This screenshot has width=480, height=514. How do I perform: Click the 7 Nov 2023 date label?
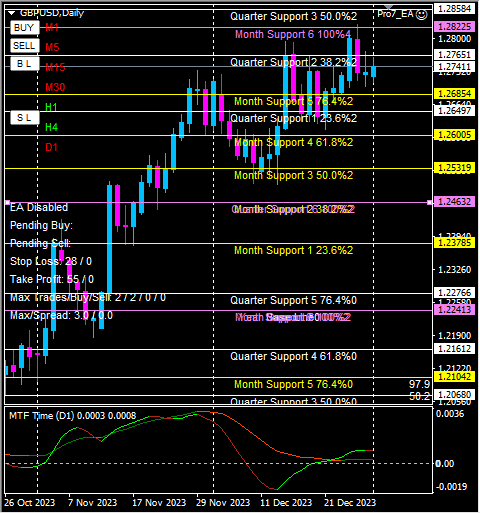(x=93, y=503)
